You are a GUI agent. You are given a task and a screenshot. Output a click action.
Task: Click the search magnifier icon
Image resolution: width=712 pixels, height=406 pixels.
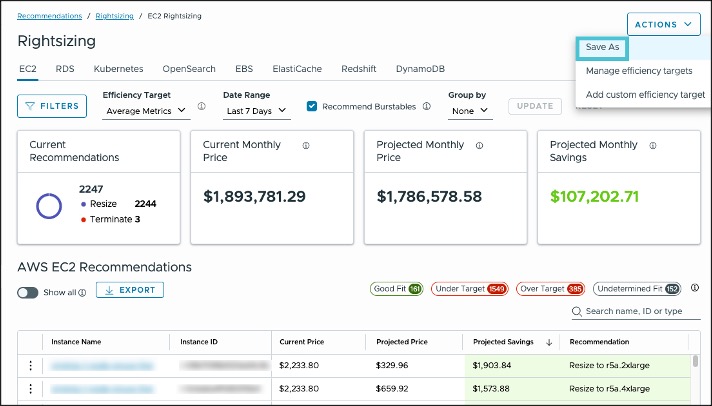coord(577,312)
